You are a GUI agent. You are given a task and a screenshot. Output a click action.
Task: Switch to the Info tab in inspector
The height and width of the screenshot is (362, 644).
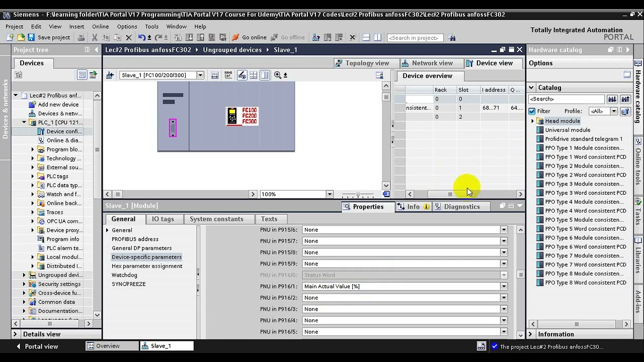(413, 207)
